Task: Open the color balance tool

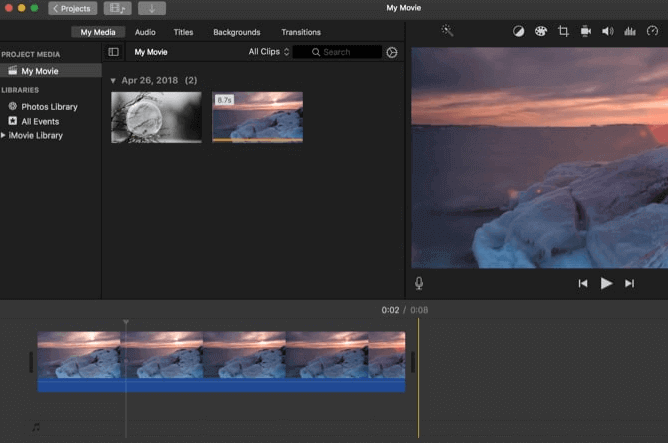Action: [518, 31]
